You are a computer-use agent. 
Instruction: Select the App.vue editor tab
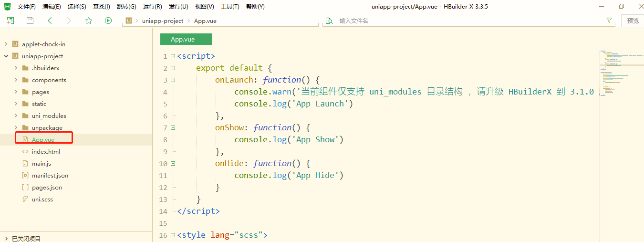186,39
